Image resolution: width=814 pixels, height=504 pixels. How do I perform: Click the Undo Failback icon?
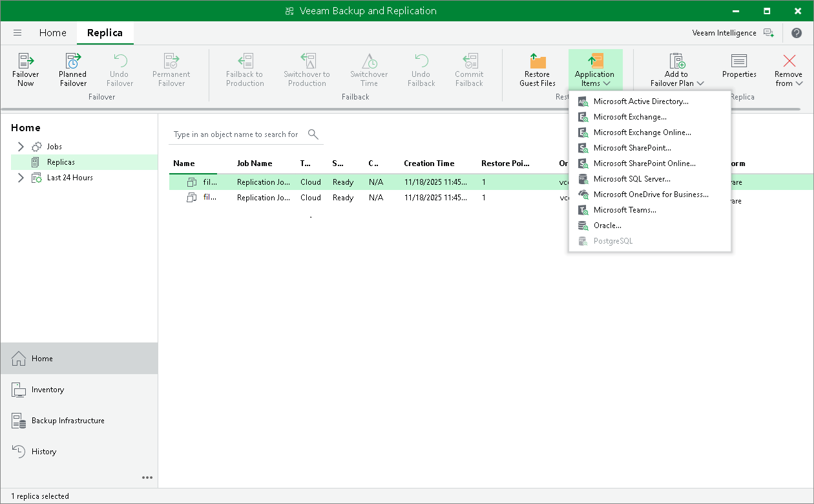[x=421, y=61]
